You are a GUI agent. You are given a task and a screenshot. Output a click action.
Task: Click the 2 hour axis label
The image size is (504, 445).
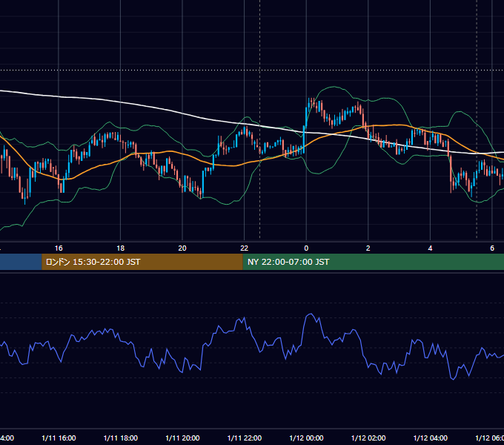click(368, 248)
